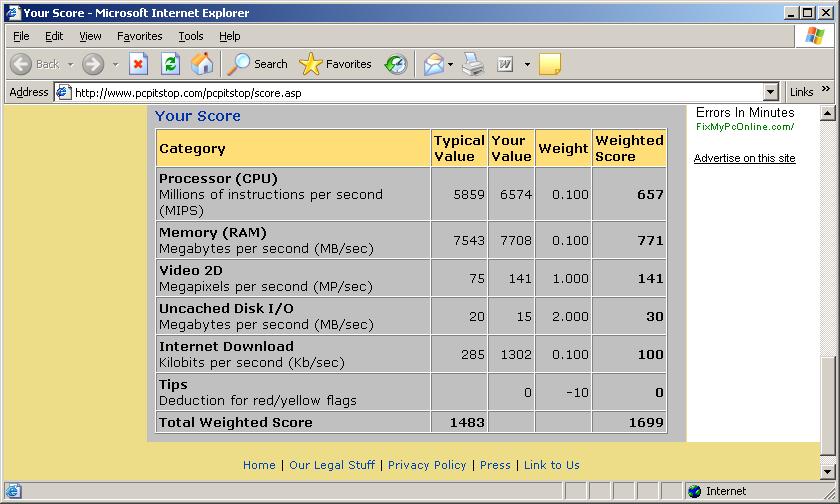The image size is (840, 504).
Task: Refresh the page with the Refresh icon
Action: (170, 64)
